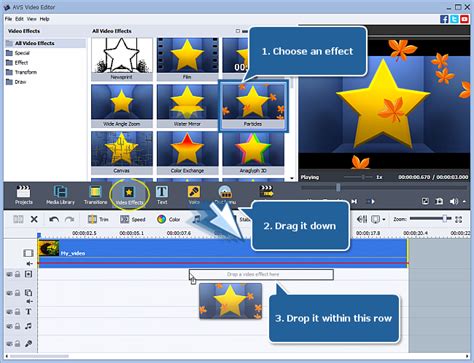
Task: Select All Video Effects folder
Action: [45, 43]
